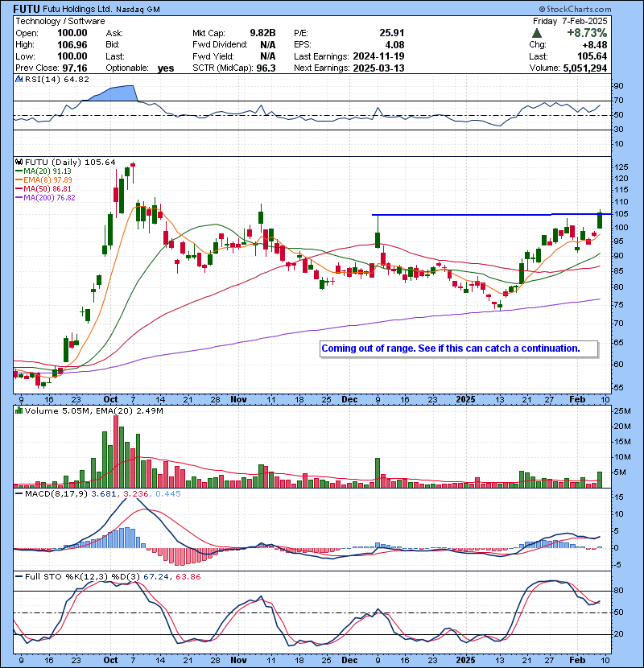The image size is (644, 668).
Task: Click the Dec label on price chart axis
Action: pyautogui.click(x=349, y=400)
